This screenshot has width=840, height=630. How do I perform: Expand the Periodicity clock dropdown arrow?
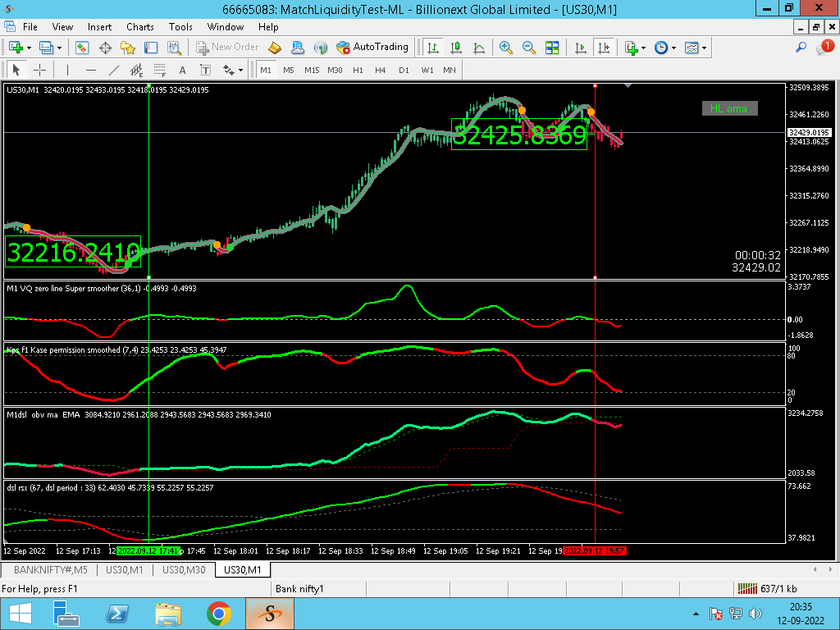[674, 48]
